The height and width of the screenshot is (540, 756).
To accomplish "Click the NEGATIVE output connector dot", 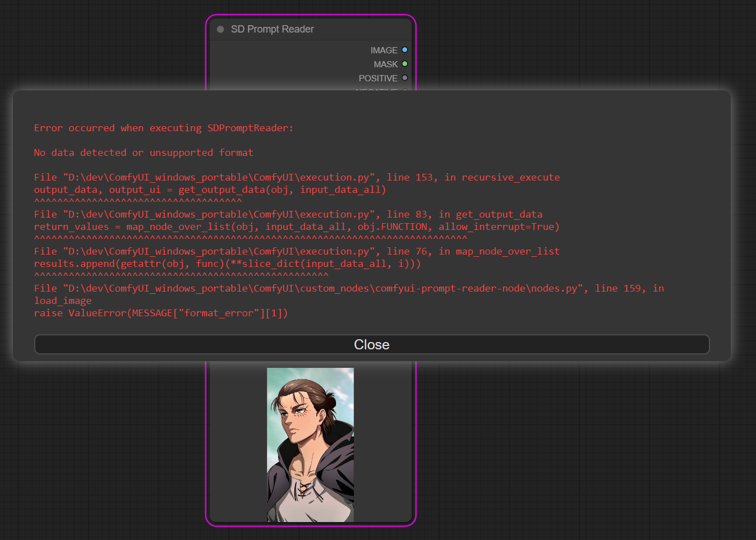I will pos(405,90).
